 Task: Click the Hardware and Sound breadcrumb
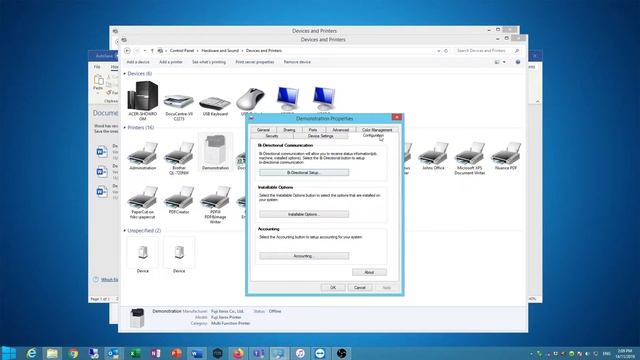(x=220, y=51)
